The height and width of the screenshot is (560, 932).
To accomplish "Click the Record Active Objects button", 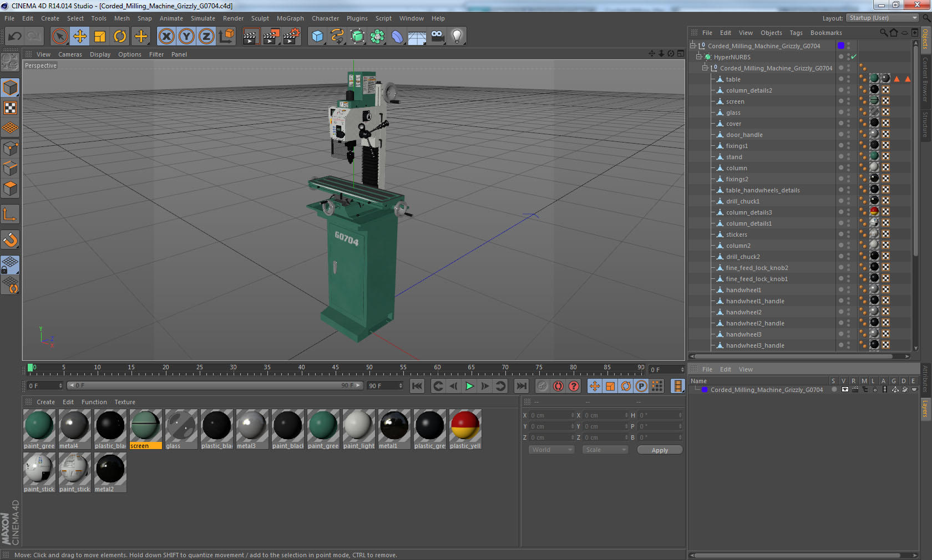I will click(543, 386).
